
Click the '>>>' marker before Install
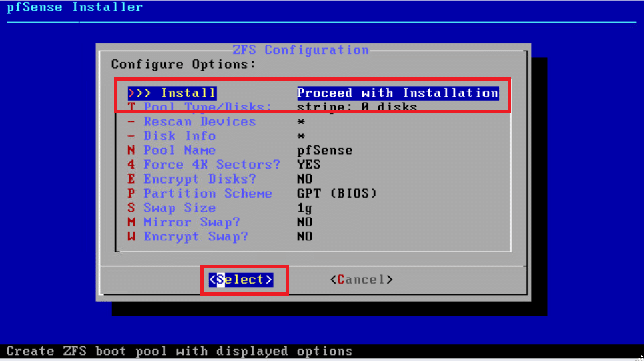139,93
